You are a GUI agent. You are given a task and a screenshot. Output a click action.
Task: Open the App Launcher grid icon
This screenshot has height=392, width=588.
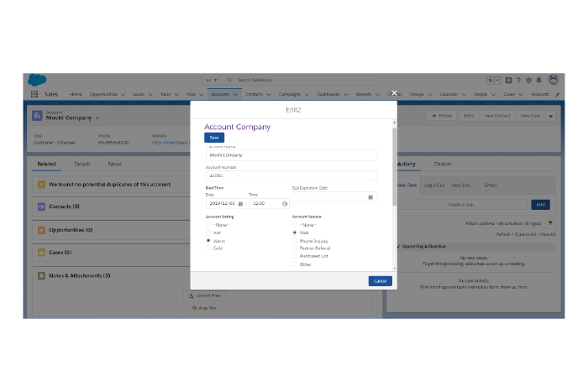tap(34, 94)
